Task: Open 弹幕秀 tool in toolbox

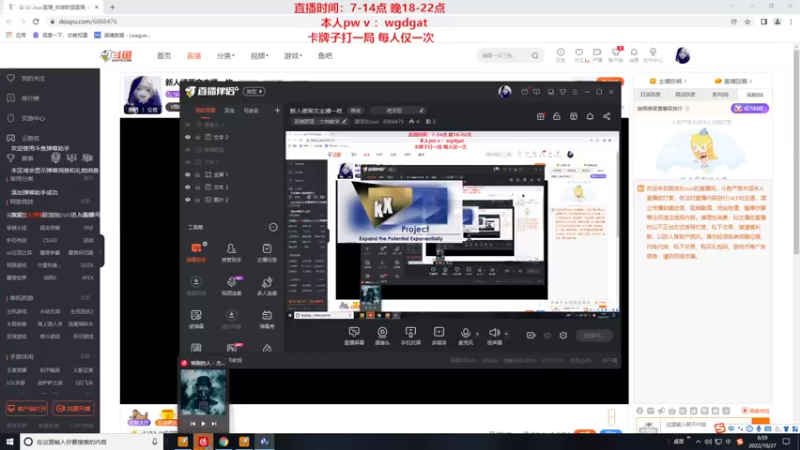Action: coord(267,319)
